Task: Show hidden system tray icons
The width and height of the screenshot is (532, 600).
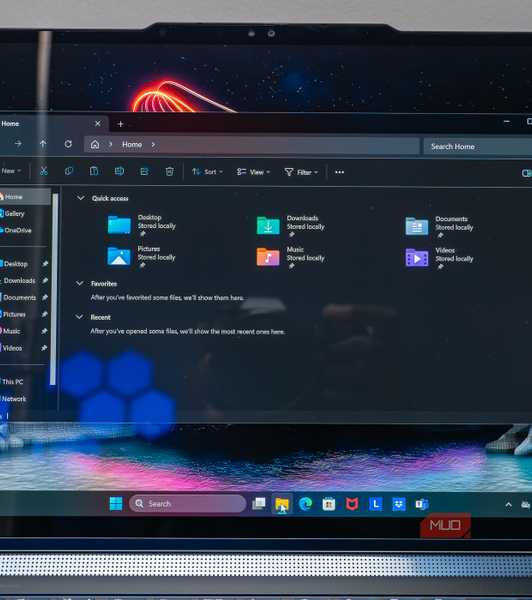Action: point(508,505)
